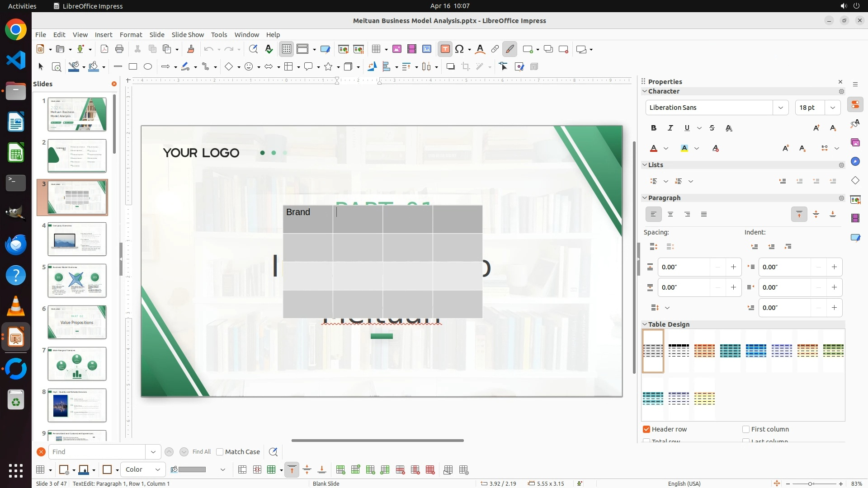
Task: Open the Format menu
Action: click(x=131, y=34)
